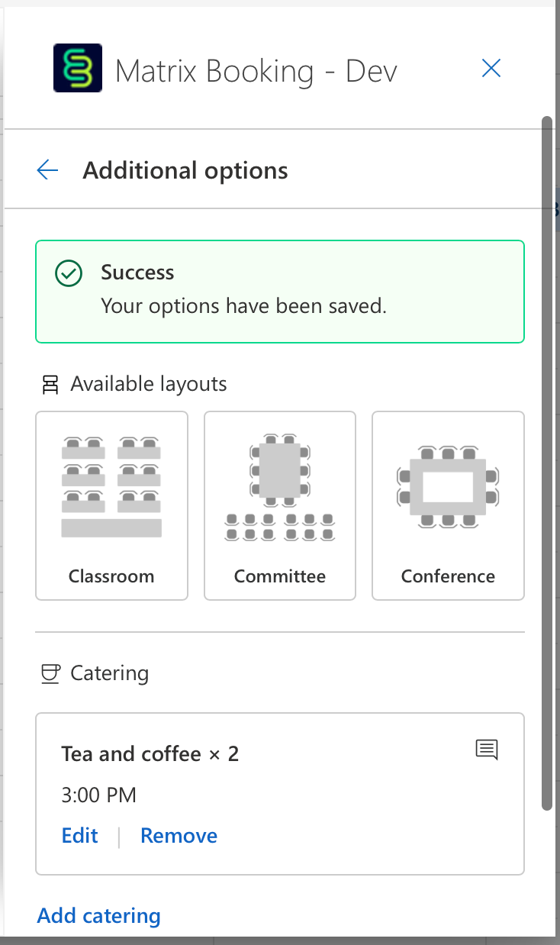
Task: Click the Add catering link
Action: [x=99, y=916]
